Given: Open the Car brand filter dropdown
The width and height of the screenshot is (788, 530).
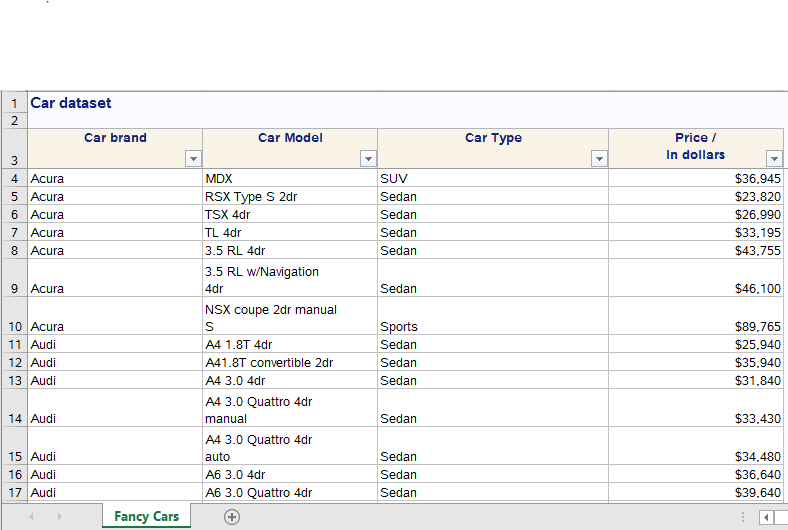Looking at the screenshot, I should pos(193,159).
